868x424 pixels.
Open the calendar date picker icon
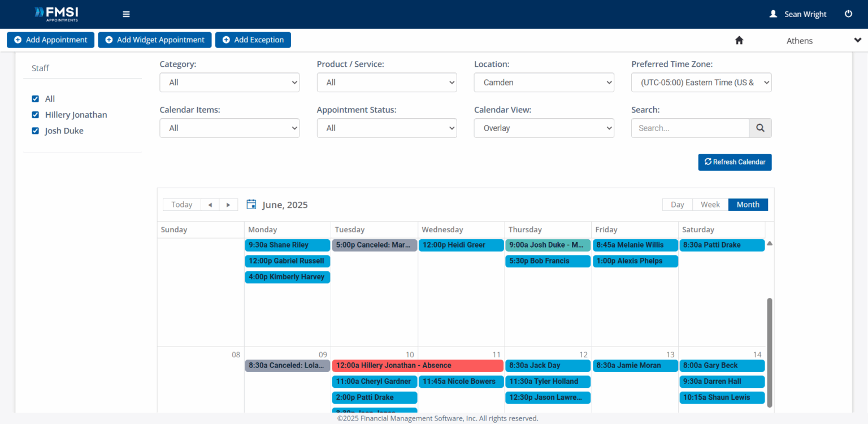click(x=251, y=205)
